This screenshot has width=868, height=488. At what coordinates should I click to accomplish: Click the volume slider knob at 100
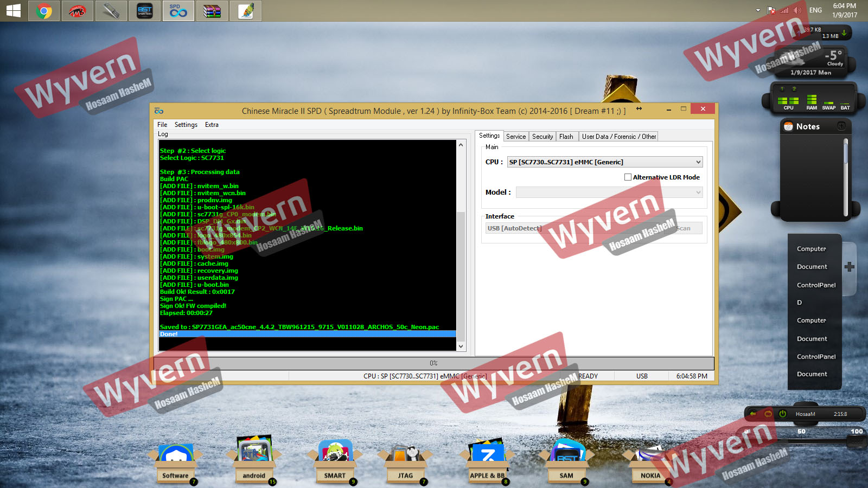tap(857, 441)
